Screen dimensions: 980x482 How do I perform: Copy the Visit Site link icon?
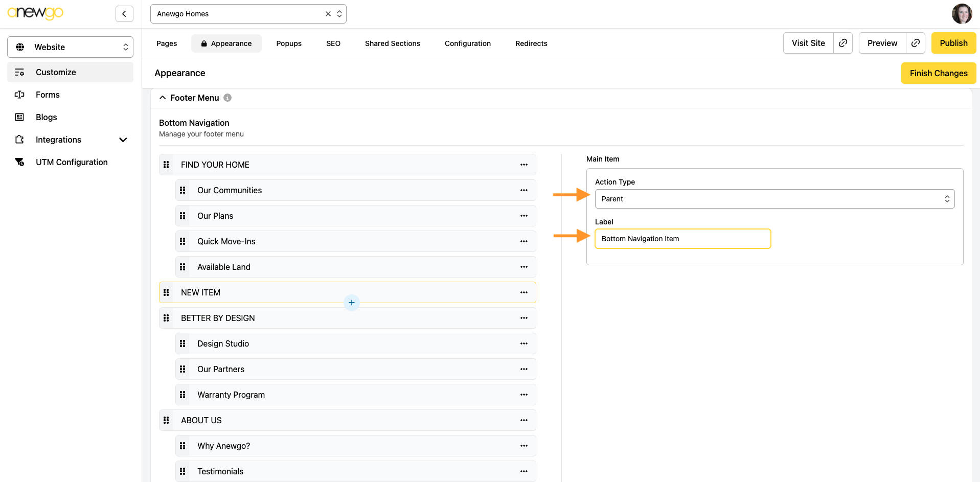coord(843,43)
